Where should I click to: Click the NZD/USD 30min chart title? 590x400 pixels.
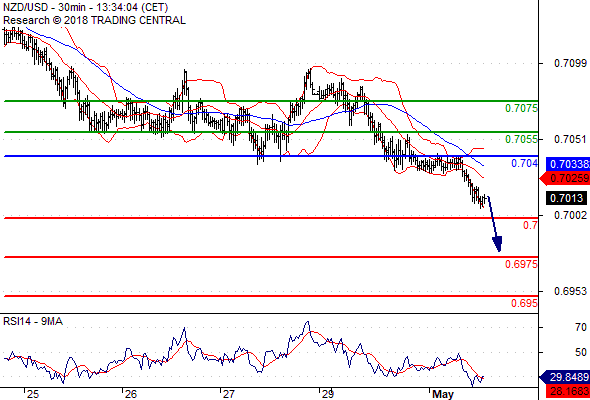86,7
